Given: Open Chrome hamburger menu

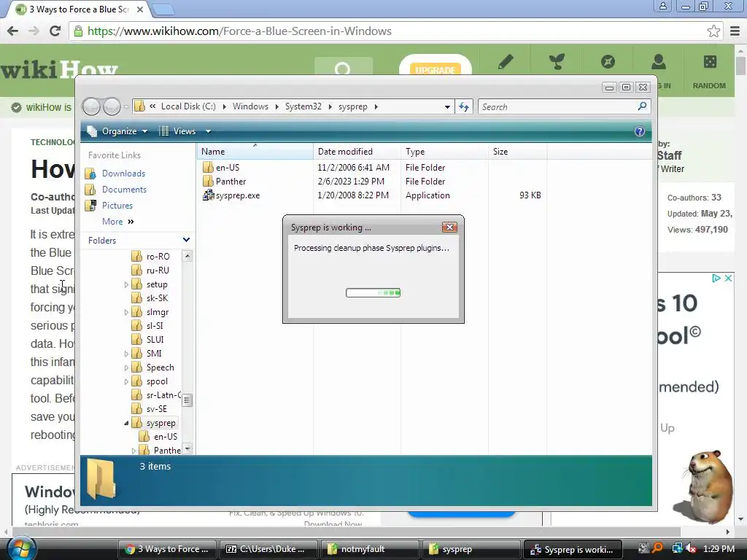Looking at the screenshot, I should pos(735,31).
